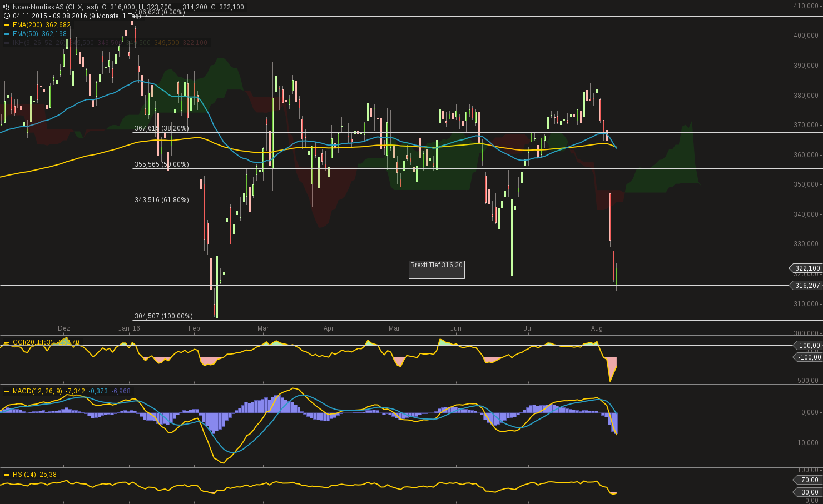Select the EMA(200) yellow line marker icon
This screenshot has height=504, width=823.
(6, 25)
